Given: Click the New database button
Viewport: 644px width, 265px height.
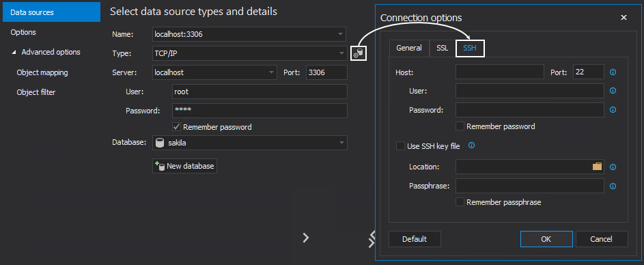Looking at the screenshot, I should click(x=184, y=166).
